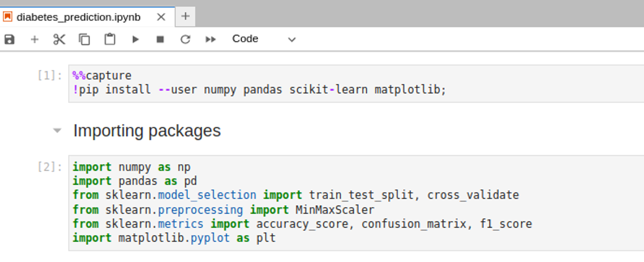Restart kernel and run all cells
This screenshot has height=262, width=644.
tap(211, 39)
